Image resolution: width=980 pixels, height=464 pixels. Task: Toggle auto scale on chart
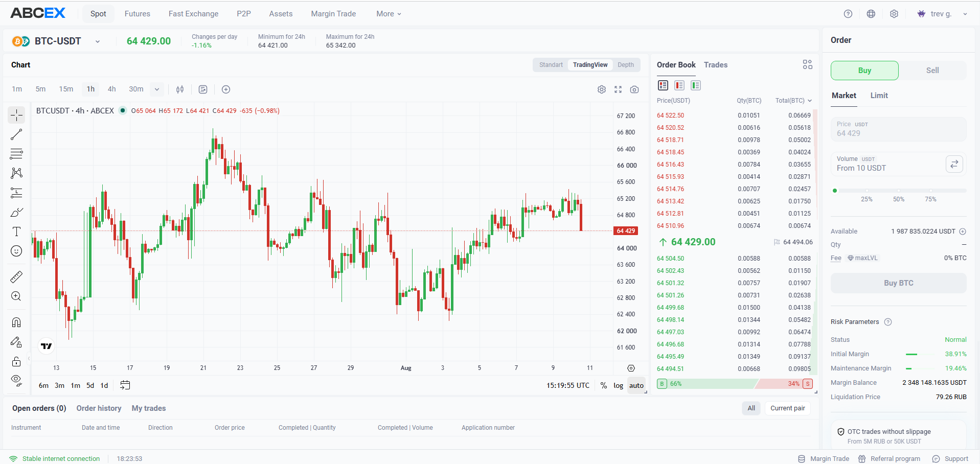(x=636, y=385)
